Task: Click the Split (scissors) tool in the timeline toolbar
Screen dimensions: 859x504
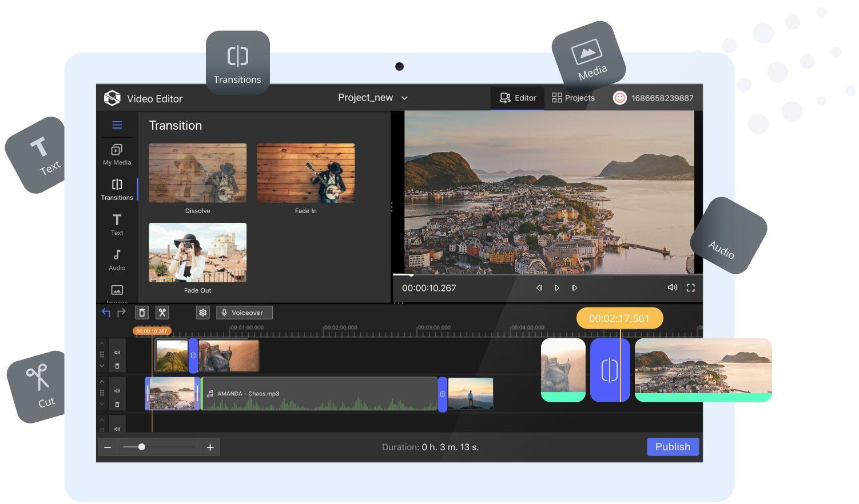Action: pos(162,313)
